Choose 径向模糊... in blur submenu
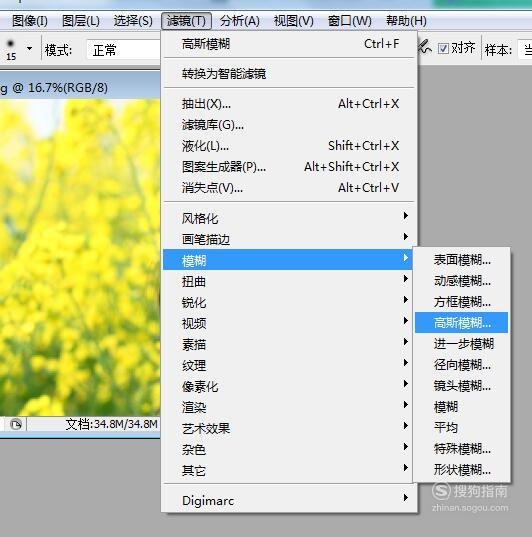Image resolution: width=532 pixels, height=537 pixels. [x=461, y=365]
